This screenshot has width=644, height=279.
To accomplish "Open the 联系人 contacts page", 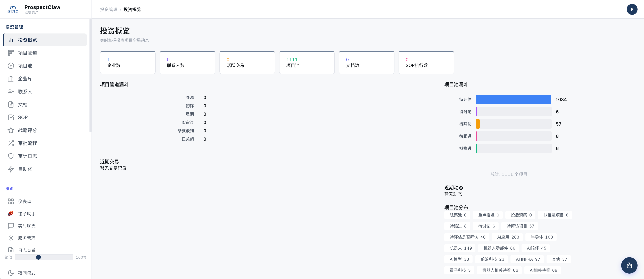I will click(x=25, y=92).
